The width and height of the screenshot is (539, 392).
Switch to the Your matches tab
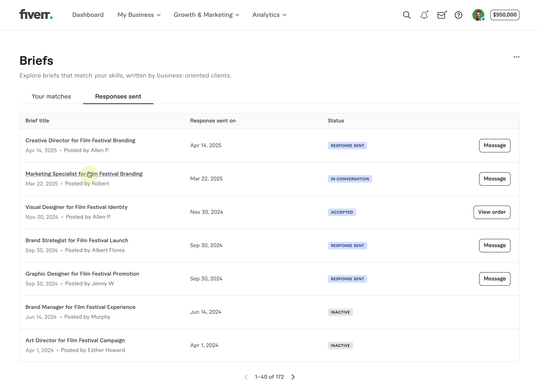(51, 96)
